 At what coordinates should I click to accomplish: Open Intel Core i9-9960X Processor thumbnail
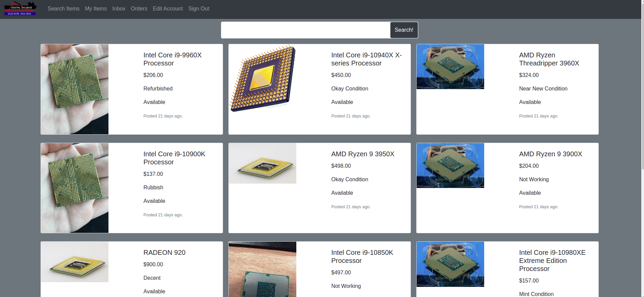[75, 89]
